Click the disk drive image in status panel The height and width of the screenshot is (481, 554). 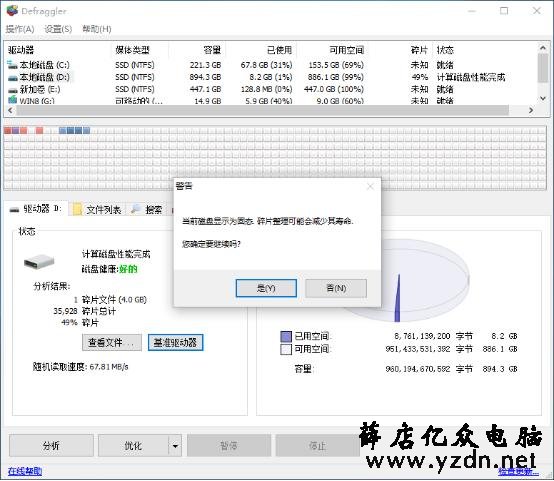39,262
